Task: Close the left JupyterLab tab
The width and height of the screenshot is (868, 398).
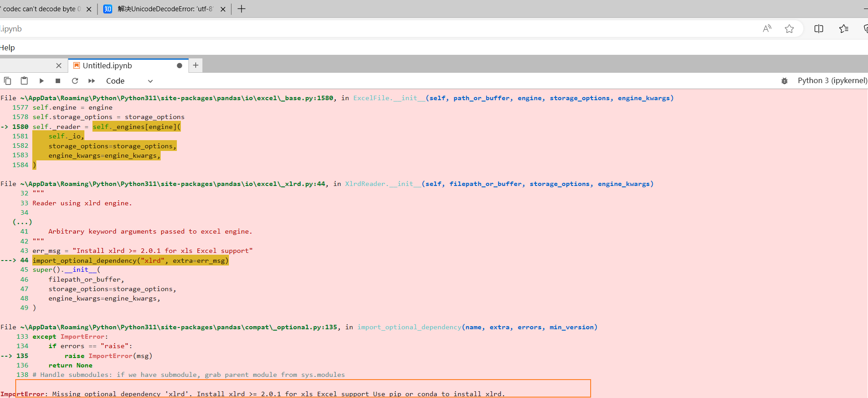Action: click(59, 66)
